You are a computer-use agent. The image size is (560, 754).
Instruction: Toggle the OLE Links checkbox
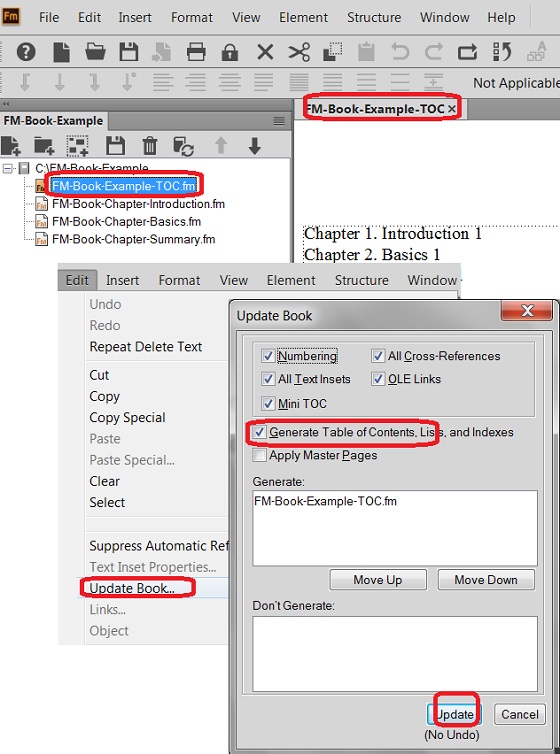click(x=378, y=379)
